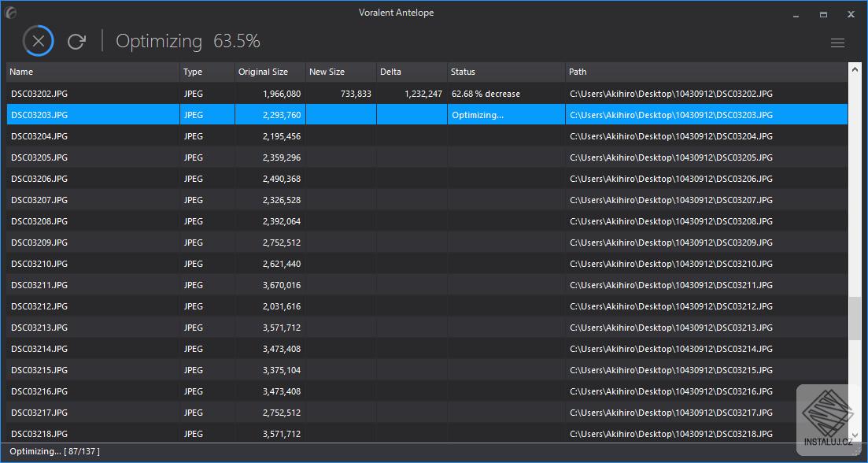Select the DSC03213.JPG row
Image resolution: width=868 pixels, height=463 pixels.
(x=427, y=328)
